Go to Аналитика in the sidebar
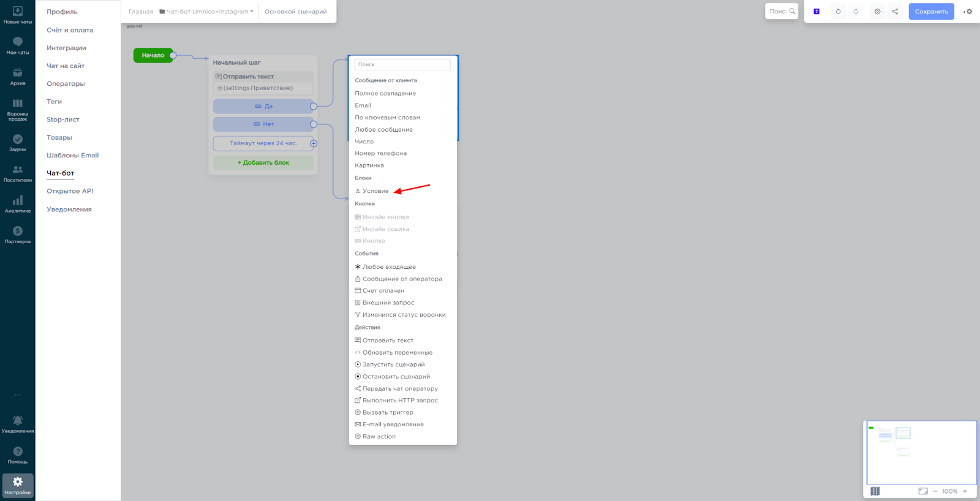 18,204
